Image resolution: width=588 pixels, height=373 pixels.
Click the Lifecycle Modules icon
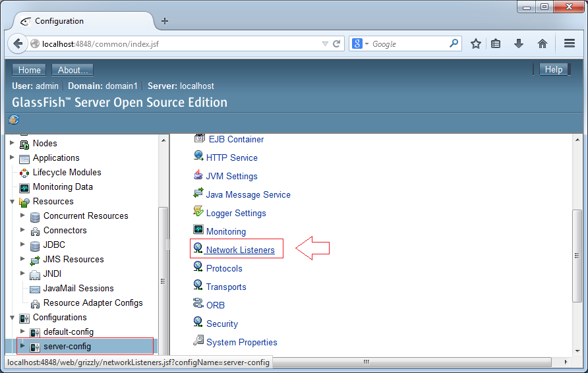click(x=24, y=173)
